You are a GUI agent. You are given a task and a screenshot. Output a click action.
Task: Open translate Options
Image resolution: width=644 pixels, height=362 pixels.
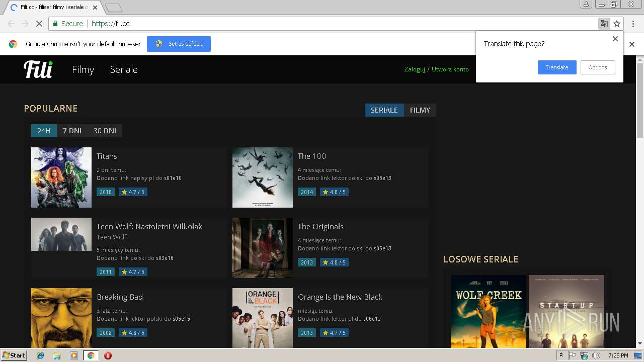[x=598, y=67]
